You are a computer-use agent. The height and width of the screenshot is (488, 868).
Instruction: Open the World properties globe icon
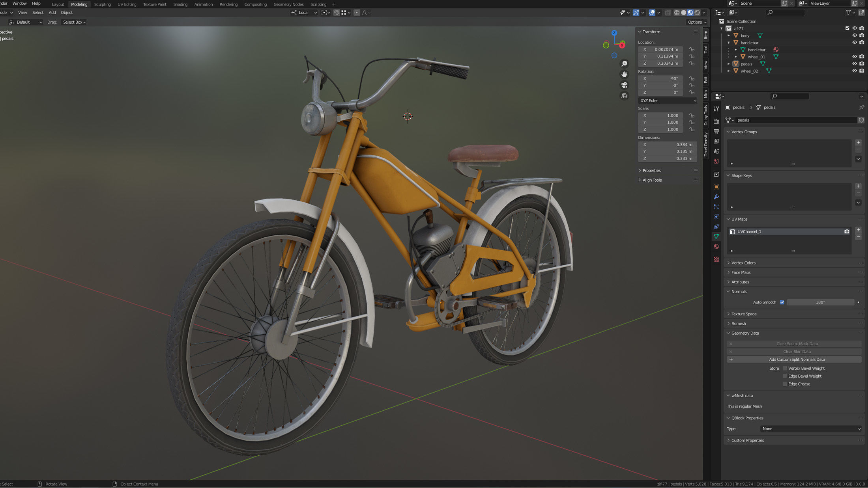[x=716, y=161]
